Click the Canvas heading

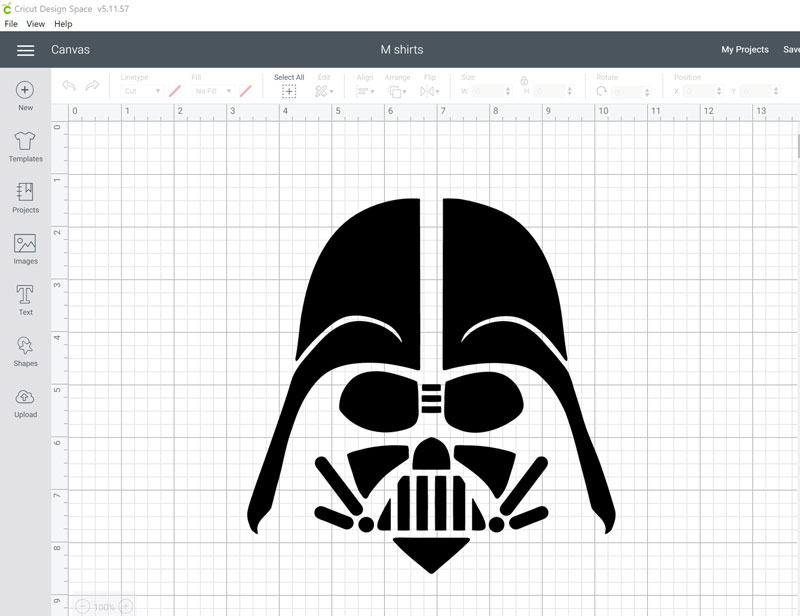click(70, 50)
